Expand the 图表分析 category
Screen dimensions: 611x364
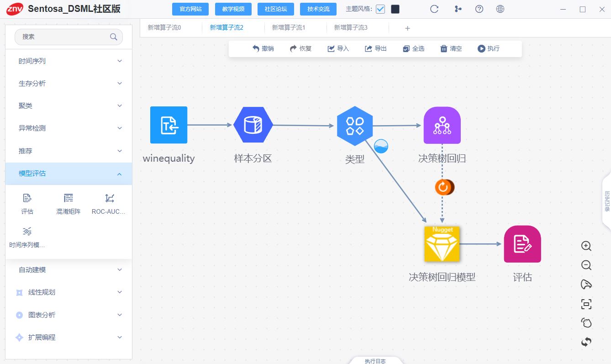click(68, 315)
